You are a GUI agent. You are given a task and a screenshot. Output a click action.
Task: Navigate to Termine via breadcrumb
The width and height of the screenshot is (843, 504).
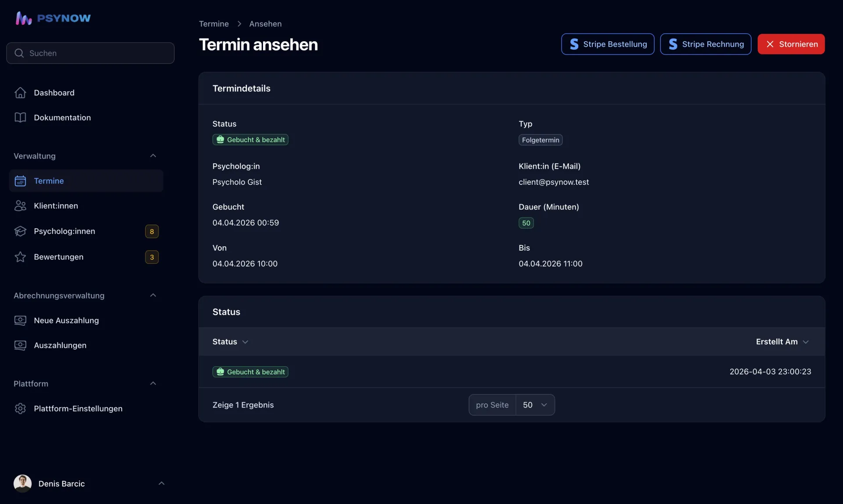[x=214, y=24]
